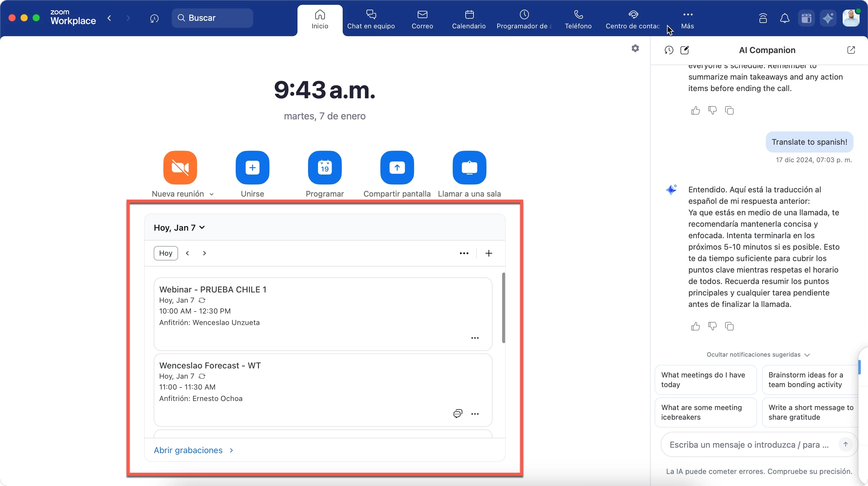The height and width of the screenshot is (486, 868).
Task: Open the Programar calendar icon
Action: [325, 168]
